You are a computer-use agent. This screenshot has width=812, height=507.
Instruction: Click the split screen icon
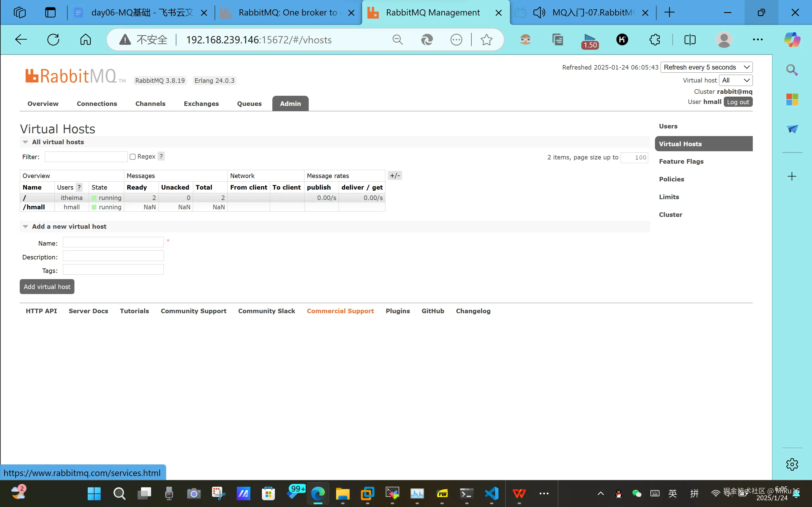point(690,39)
